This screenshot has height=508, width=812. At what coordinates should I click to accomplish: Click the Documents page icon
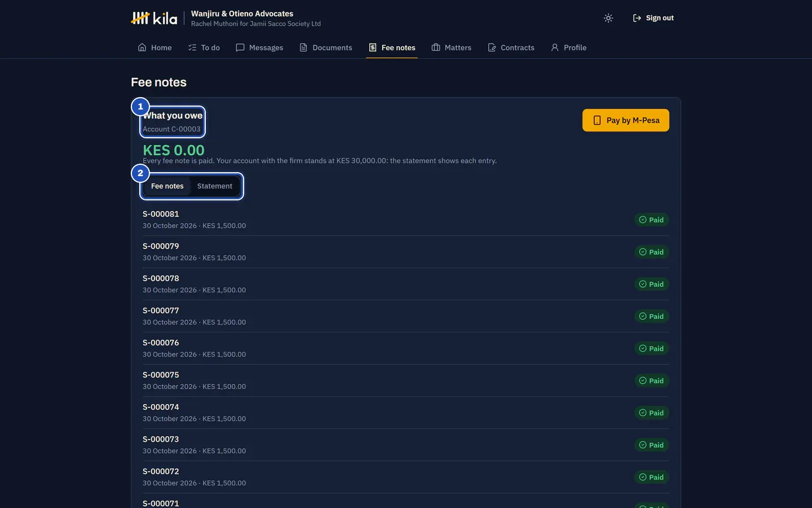pos(303,47)
